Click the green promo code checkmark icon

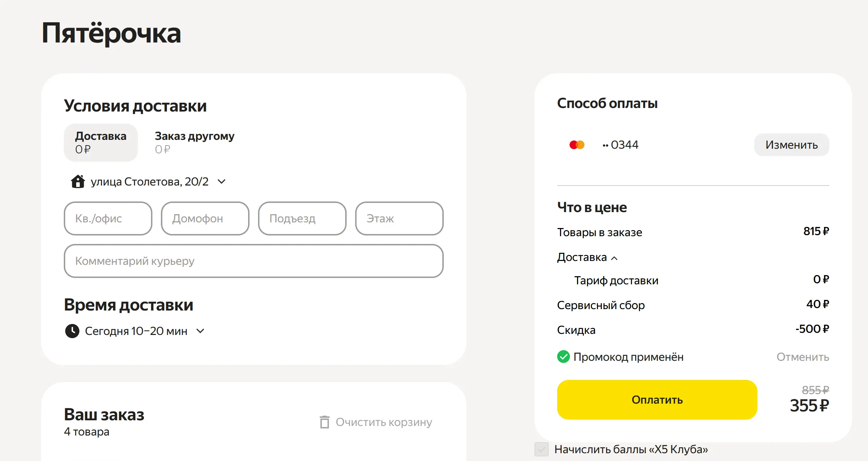coord(563,357)
